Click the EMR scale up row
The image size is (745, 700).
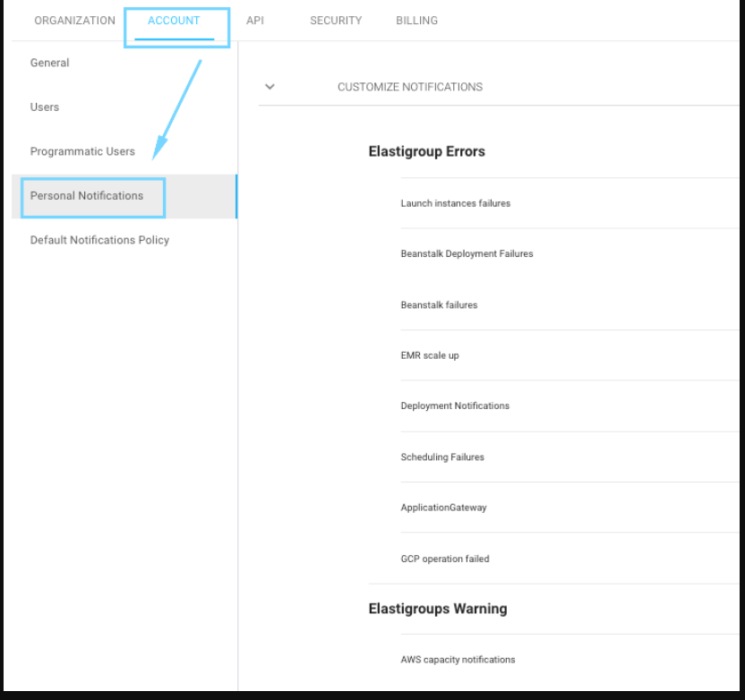click(x=430, y=355)
